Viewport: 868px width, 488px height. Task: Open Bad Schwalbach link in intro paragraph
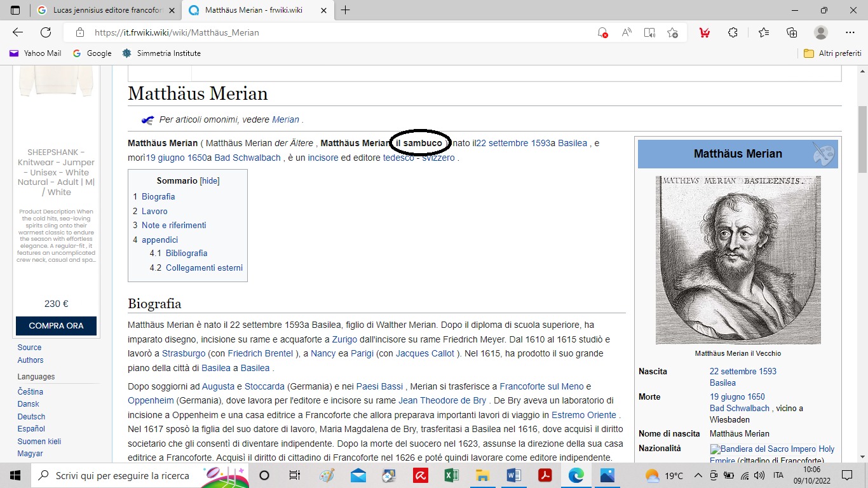pyautogui.click(x=248, y=158)
